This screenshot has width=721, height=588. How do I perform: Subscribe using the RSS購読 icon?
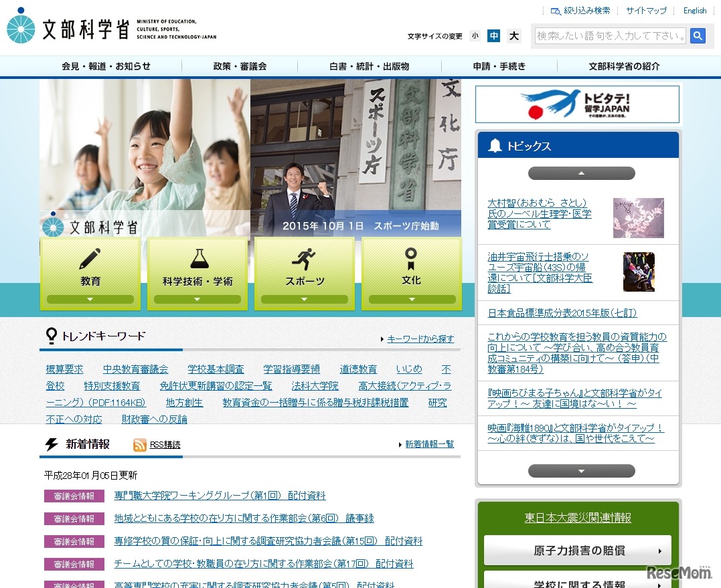pos(139,444)
